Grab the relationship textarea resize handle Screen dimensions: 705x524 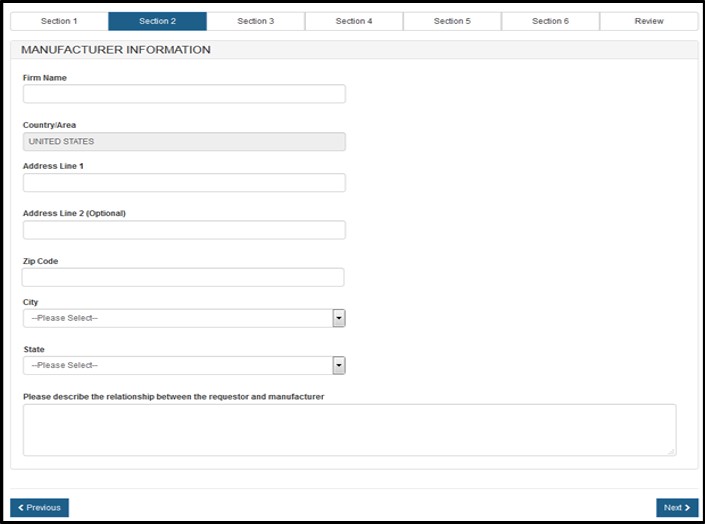(671, 451)
